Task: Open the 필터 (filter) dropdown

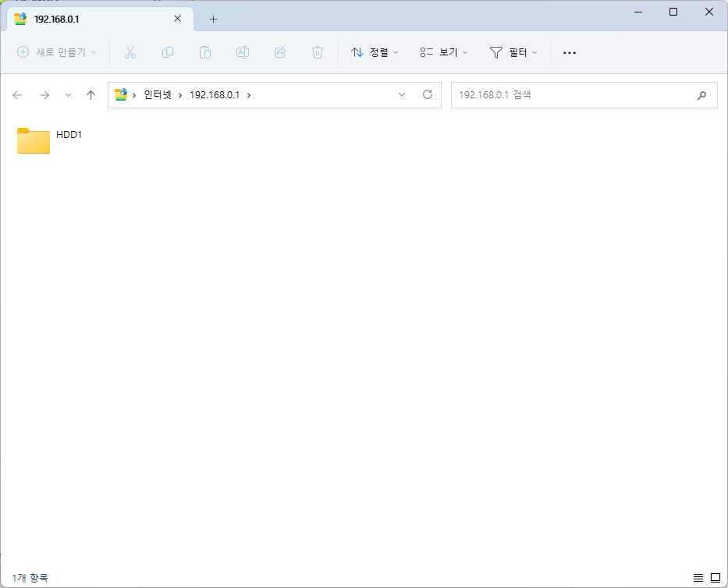Action: point(513,52)
